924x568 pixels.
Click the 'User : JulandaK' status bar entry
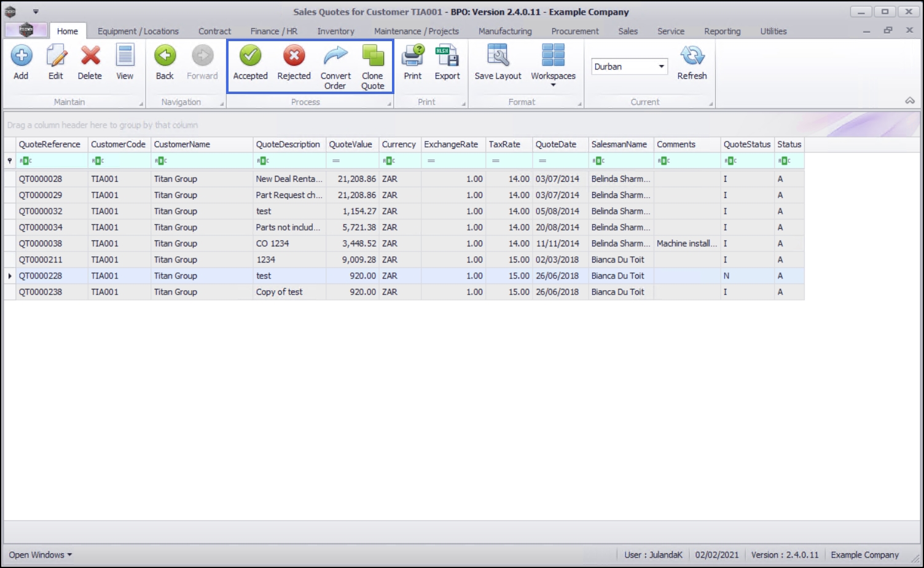click(x=653, y=554)
